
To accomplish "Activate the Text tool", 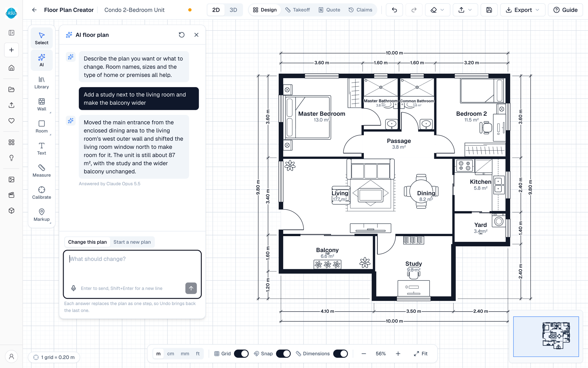I will [x=42, y=149].
